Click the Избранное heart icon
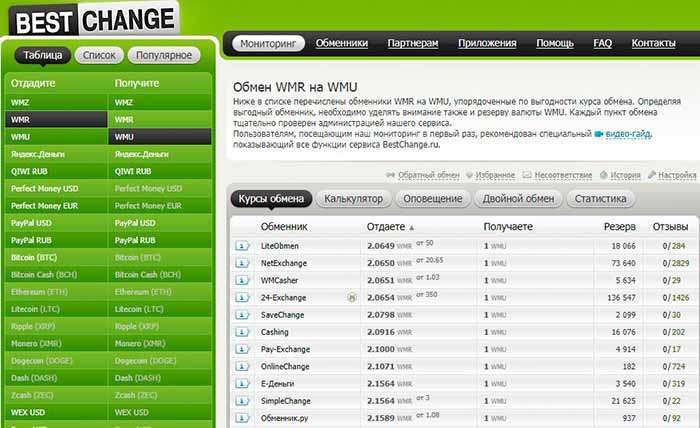This screenshot has height=428, width=700. (469, 175)
